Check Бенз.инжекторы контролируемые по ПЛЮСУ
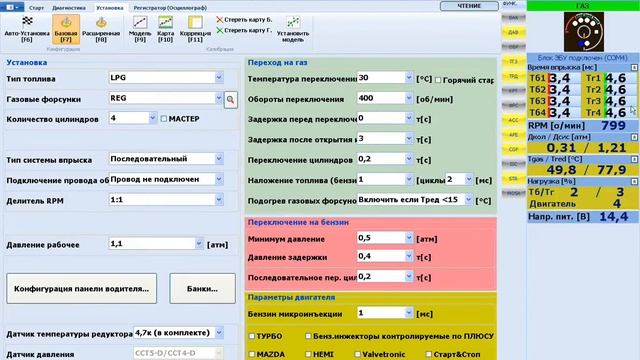 click(x=308, y=336)
